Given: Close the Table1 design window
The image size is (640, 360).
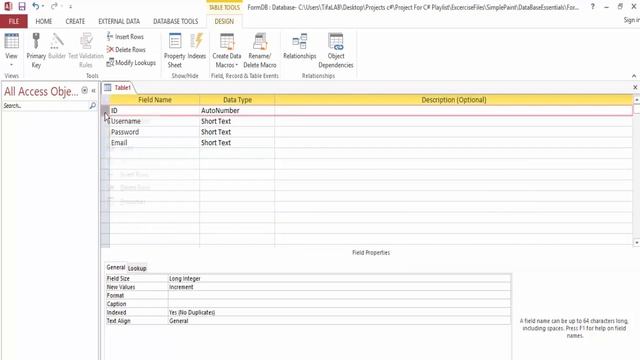Looking at the screenshot, I should (x=635, y=87).
